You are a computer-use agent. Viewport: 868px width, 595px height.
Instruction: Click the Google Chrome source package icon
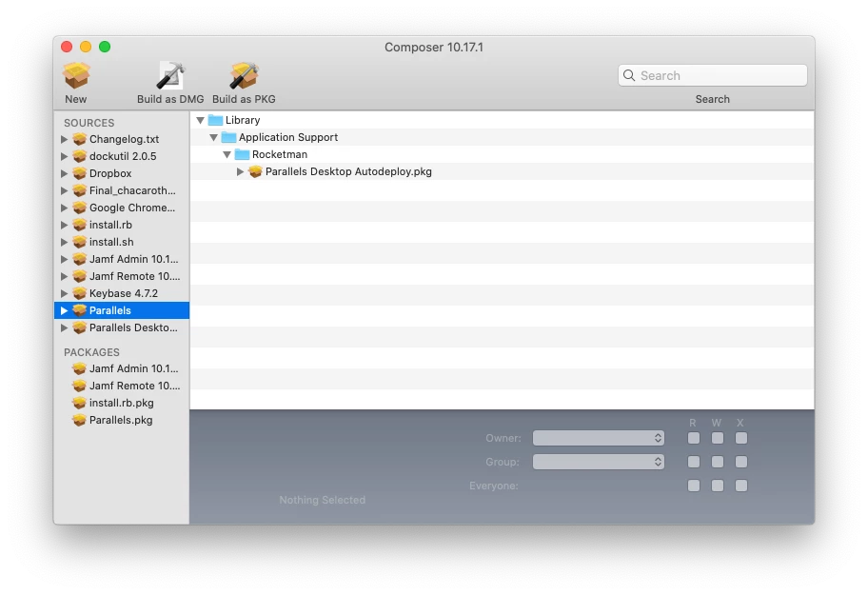coord(80,208)
